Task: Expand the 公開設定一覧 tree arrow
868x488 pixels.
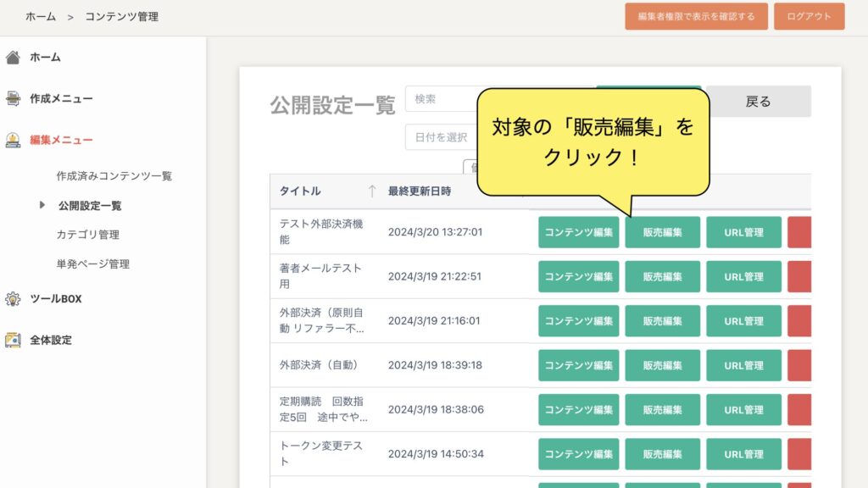Action: click(42, 205)
